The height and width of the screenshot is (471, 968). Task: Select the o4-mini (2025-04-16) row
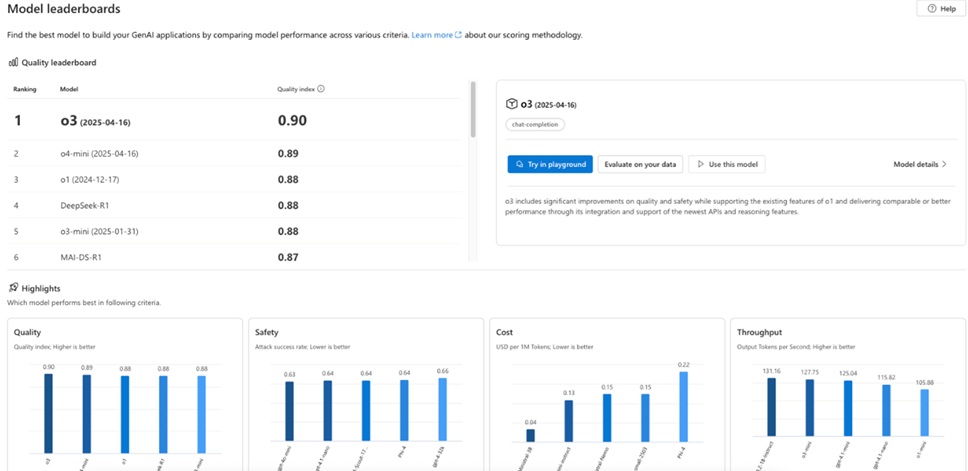pos(233,154)
